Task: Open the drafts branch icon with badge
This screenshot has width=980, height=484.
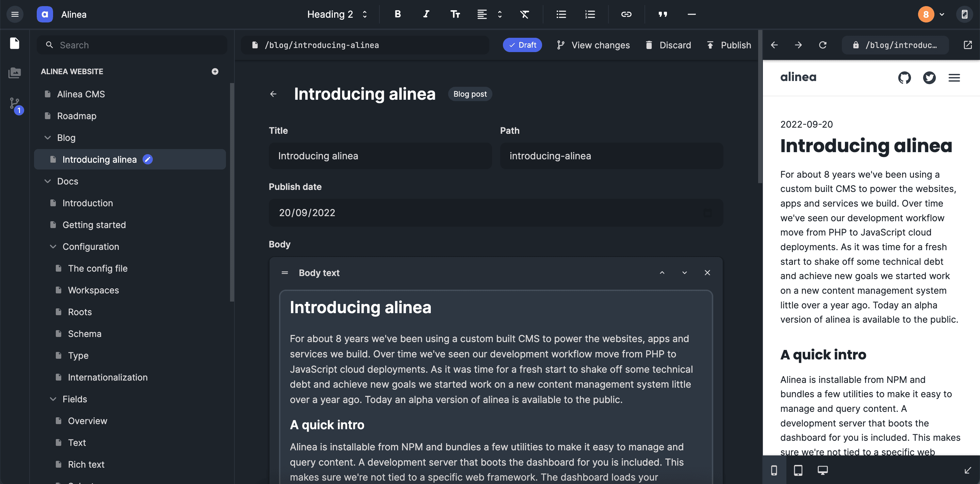Action: click(16, 106)
